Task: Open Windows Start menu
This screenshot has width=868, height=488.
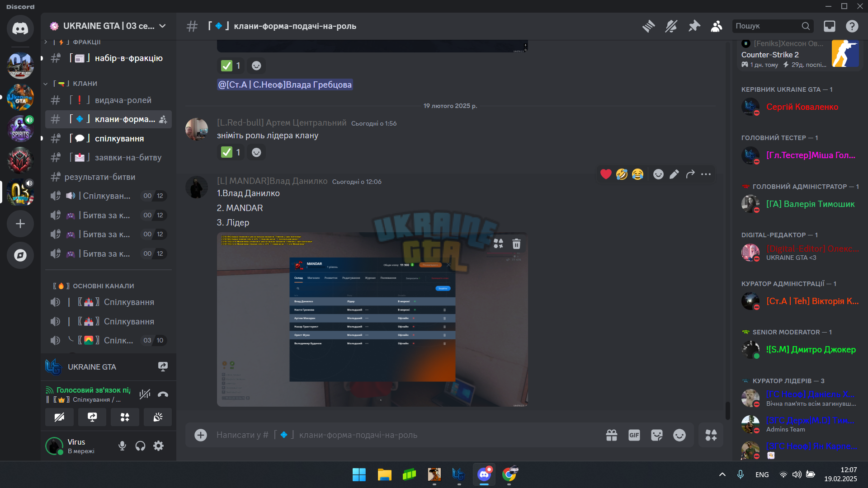Action: pyautogui.click(x=359, y=475)
